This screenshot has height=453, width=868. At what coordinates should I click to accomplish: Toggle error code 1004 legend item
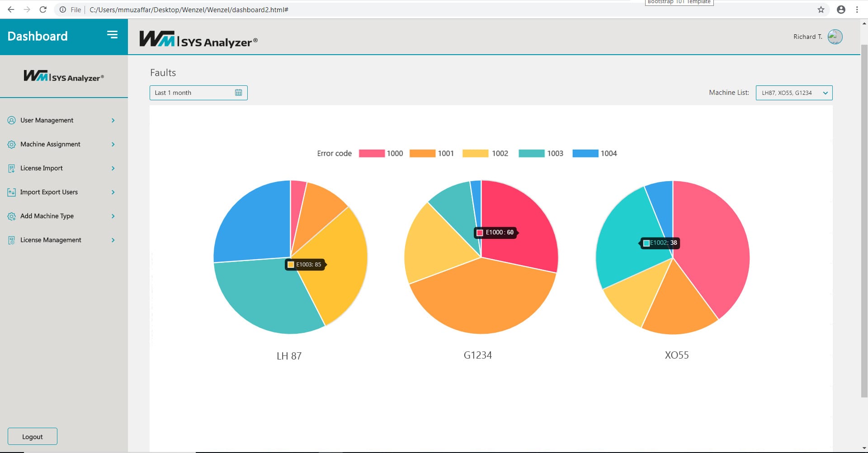(x=594, y=154)
